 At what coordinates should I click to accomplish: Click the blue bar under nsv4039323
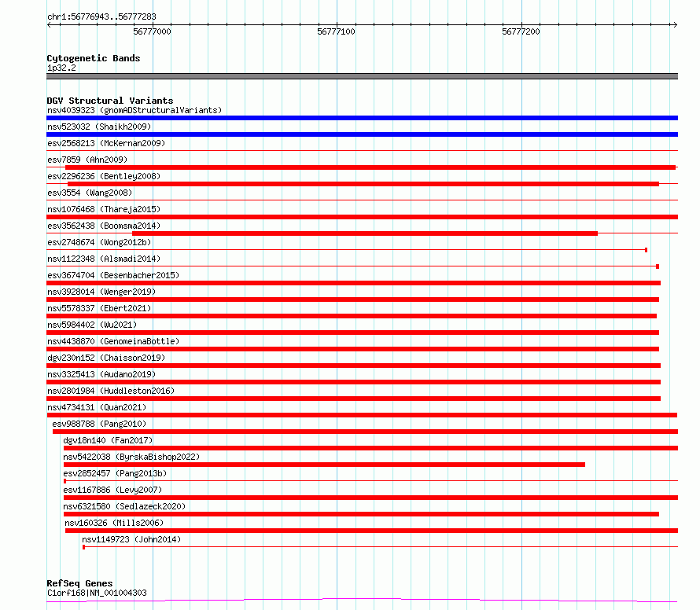click(x=362, y=118)
